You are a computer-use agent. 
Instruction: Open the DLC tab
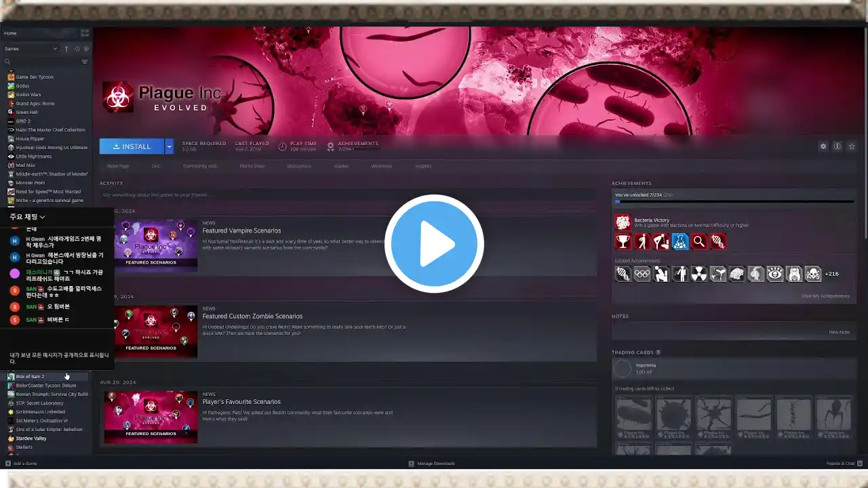pos(156,166)
